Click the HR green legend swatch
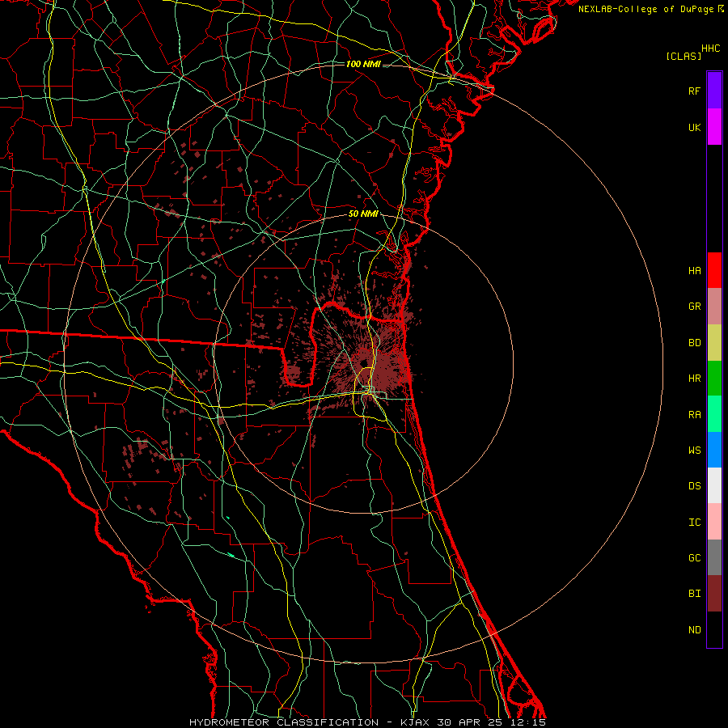The image size is (728, 728). coord(714,379)
